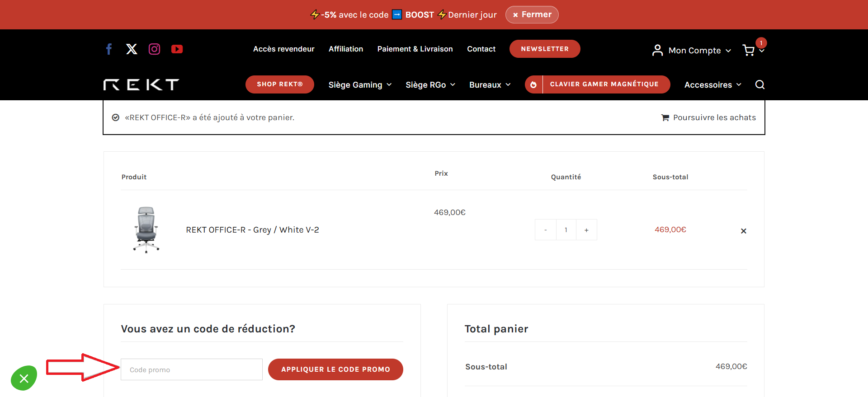Click APPLIQUER LE CODE PROMO button
This screenshot has width=868, height=397.
(x=335, y=369)
